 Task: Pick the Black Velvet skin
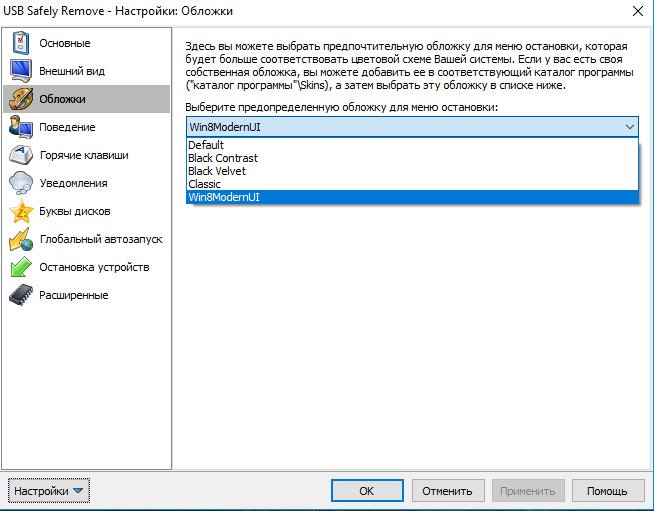[412, 171]
